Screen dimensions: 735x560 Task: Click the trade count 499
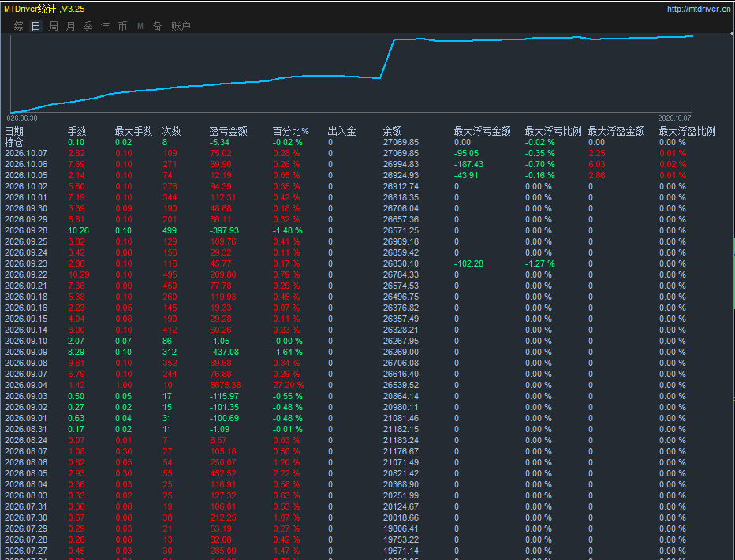tap(170, 230)
